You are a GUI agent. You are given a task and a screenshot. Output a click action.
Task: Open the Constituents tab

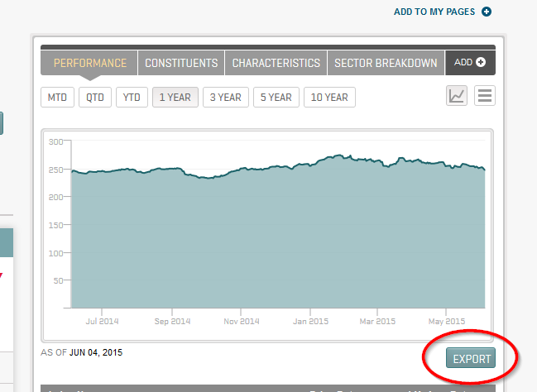181,63
